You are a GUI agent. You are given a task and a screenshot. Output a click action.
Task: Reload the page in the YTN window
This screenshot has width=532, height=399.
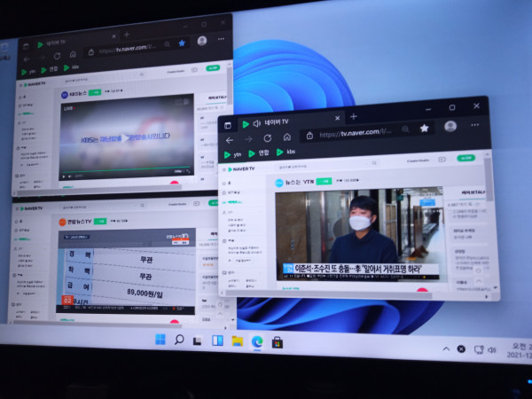pos(268,138)
